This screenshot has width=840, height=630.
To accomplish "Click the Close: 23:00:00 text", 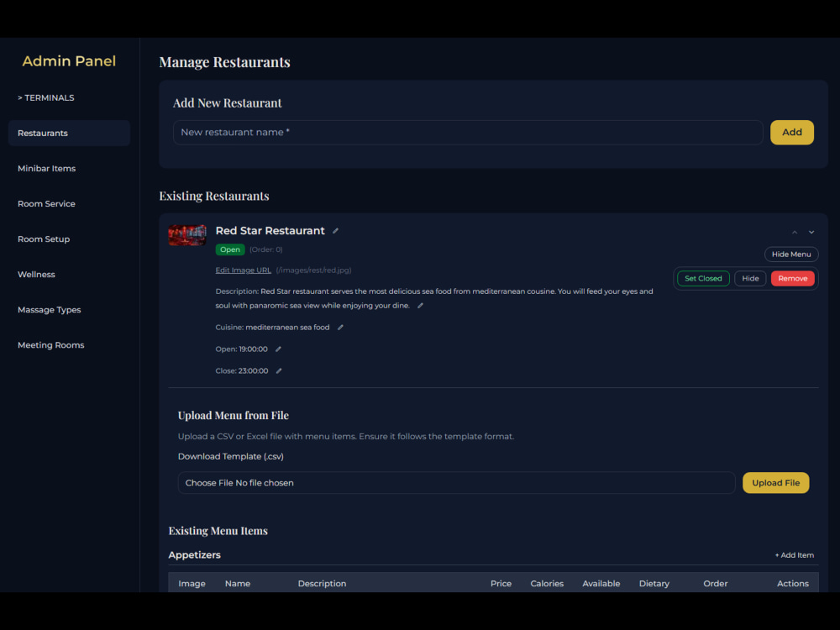I will click(242, 370).
